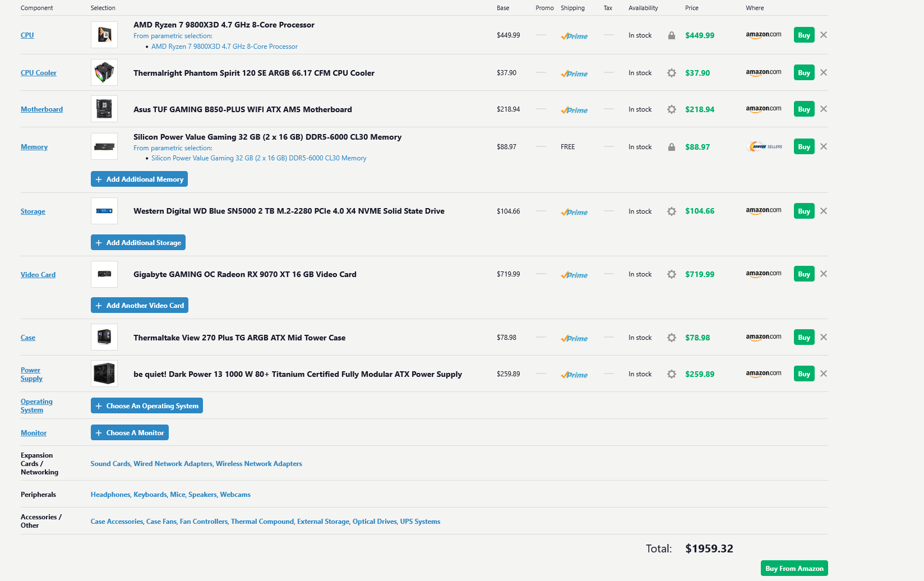Browse Webcams peripherals link
Screen dimensions: 924x581
tap(235, 495)
